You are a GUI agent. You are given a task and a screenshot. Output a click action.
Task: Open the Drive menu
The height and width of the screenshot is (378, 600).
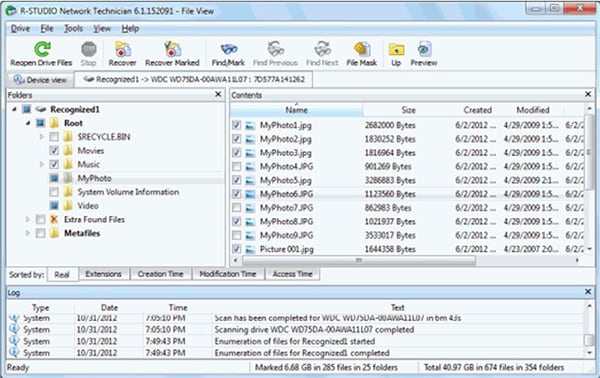tap(20, 29)
